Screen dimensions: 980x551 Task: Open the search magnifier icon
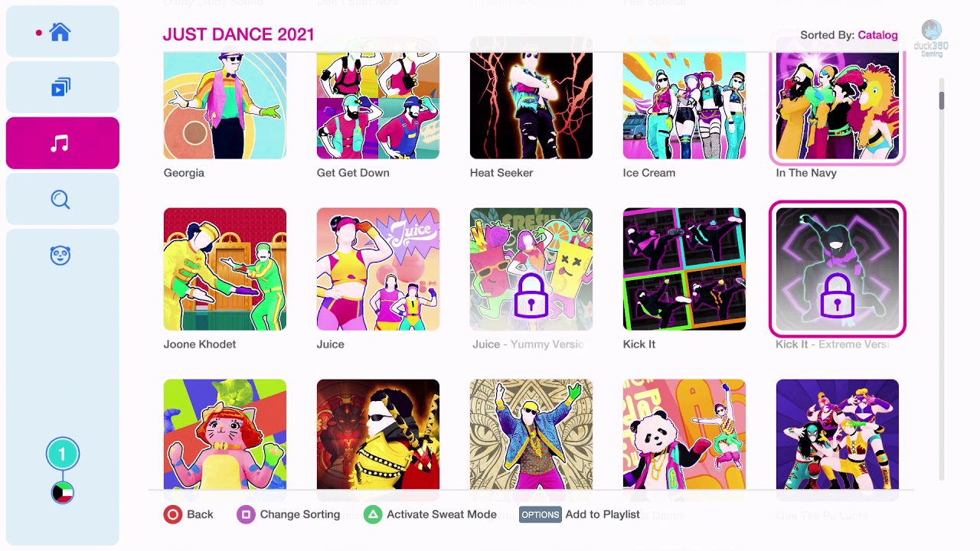pos(60,200)
